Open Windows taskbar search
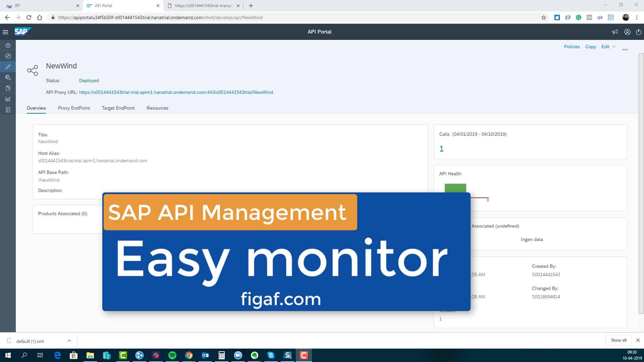Screen dimensions: 644x362 [24, 355]
